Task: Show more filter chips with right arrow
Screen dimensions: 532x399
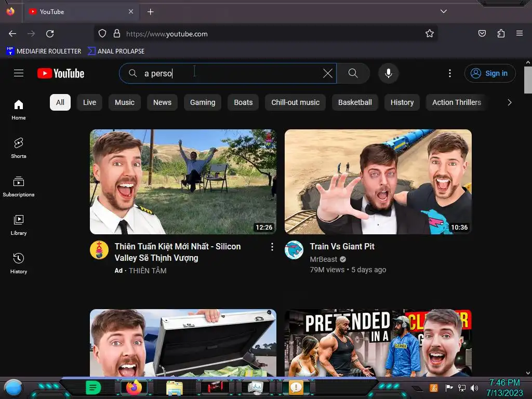Action: point(509,102)
